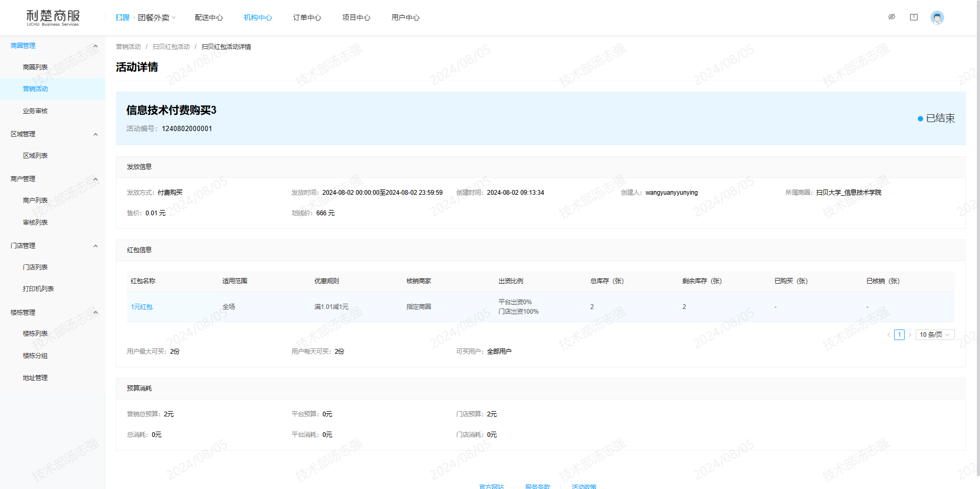Screen dimensions: 980x489
Task: Click the 666 元 strikethrough price value
Action: pos(325,213)
